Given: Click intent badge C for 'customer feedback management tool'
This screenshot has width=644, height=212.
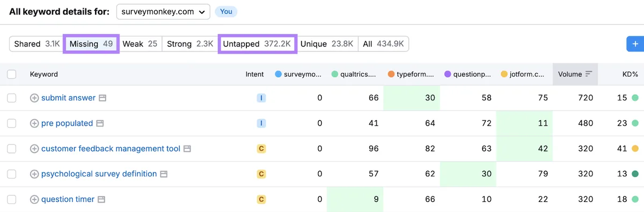Looking at the screenshot, I should click(261, 149).
